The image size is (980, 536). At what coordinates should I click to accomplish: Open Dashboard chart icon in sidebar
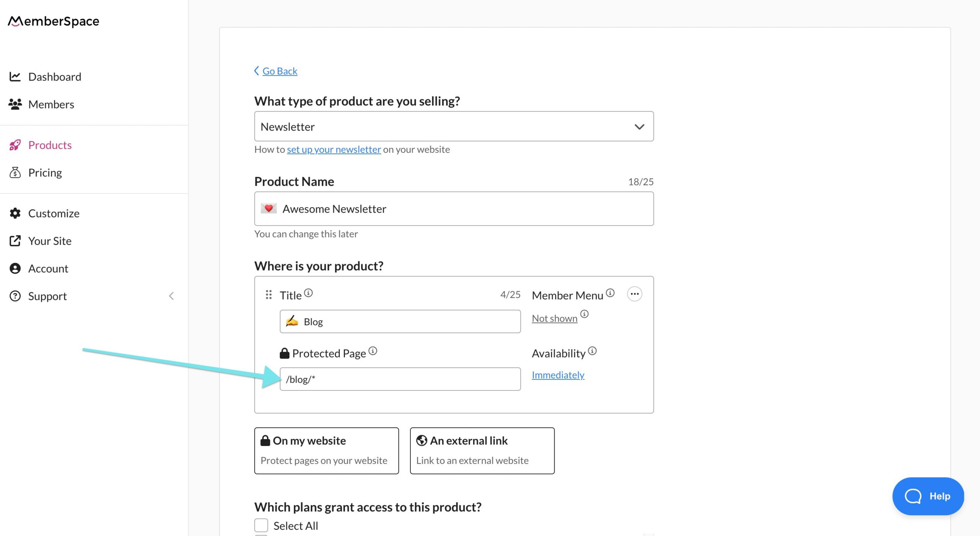coord(15,77)
